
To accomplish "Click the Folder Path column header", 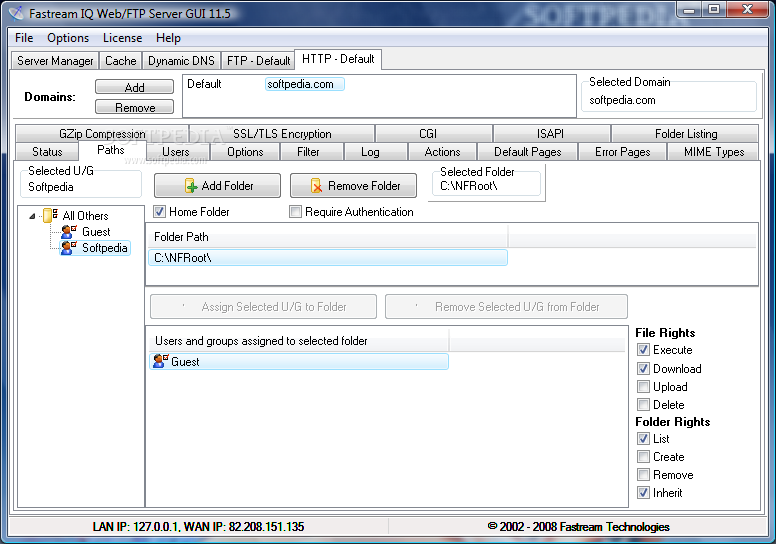I will pyautogui.click(x=328, y=237).
